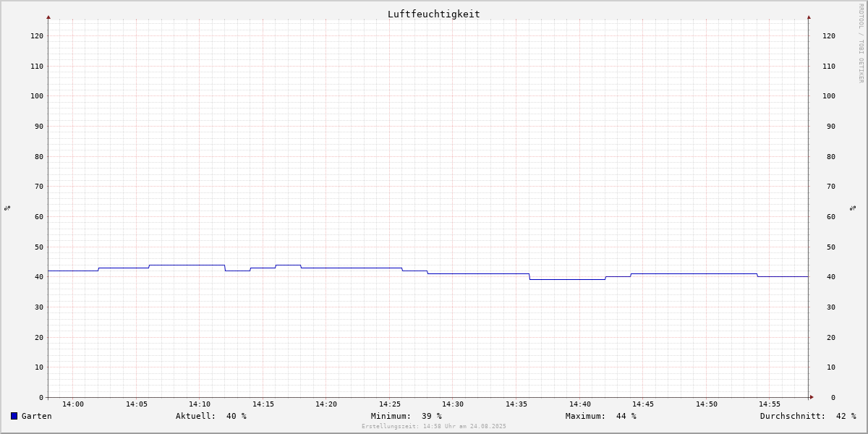Click the 14:10 time axis label

[200, 404]
